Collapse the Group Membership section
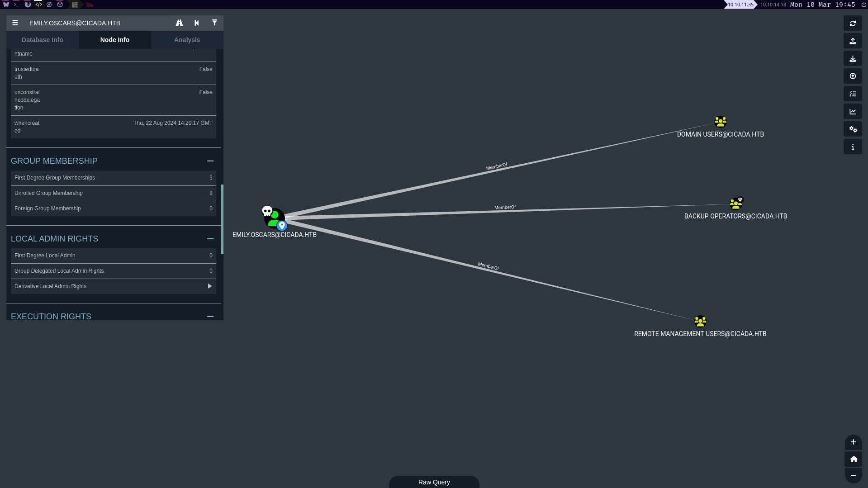868x488 pixels. 210,161
